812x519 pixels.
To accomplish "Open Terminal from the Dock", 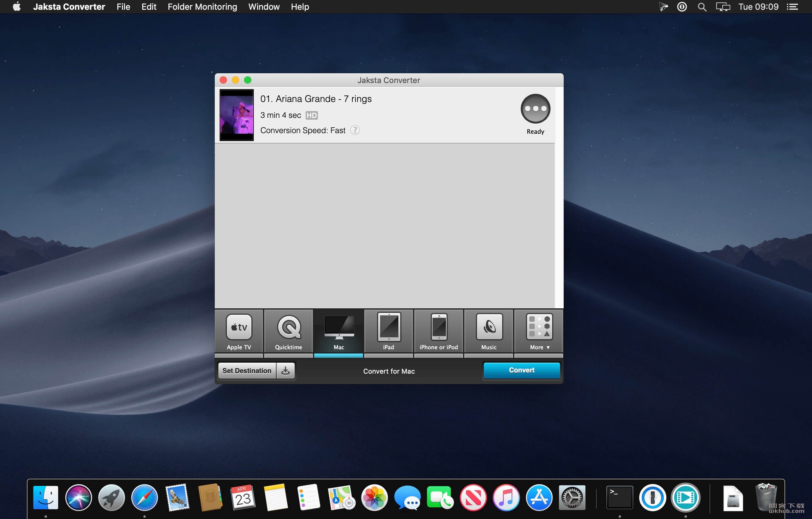I will pos(620,497).
